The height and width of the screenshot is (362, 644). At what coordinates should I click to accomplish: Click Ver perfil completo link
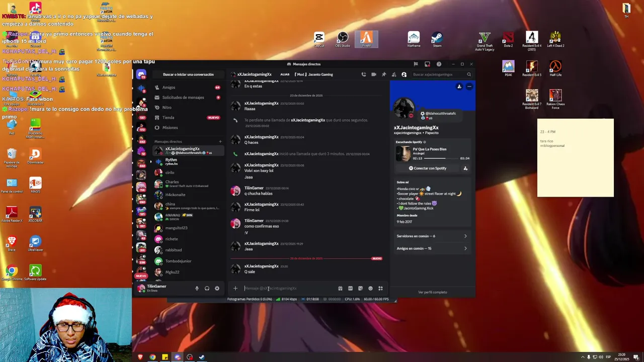(432, 292)
